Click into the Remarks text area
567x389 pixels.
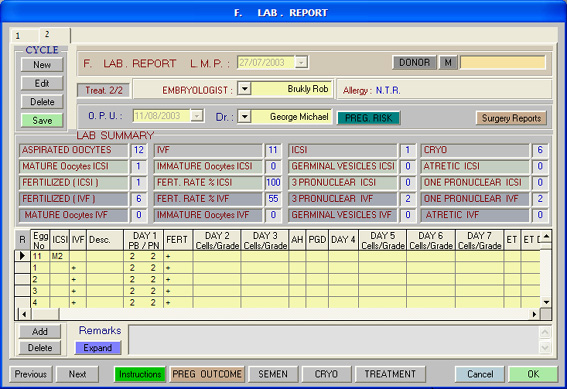333,340
